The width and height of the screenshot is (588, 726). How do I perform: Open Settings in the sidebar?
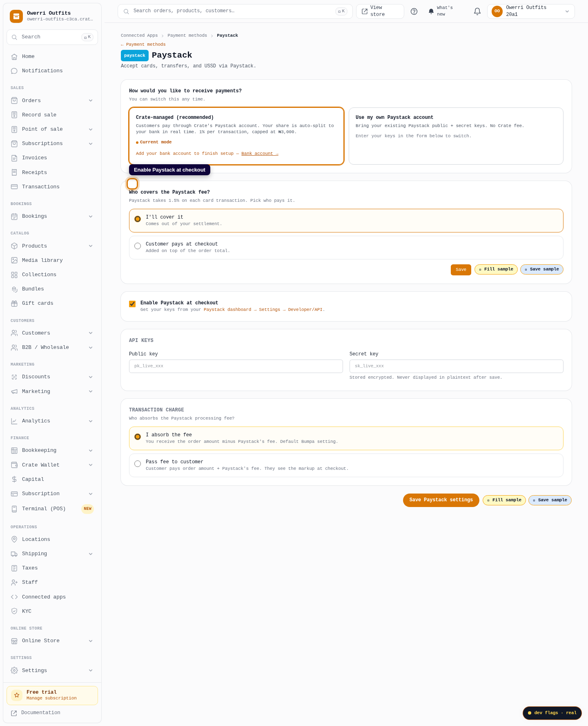[52, 670]
